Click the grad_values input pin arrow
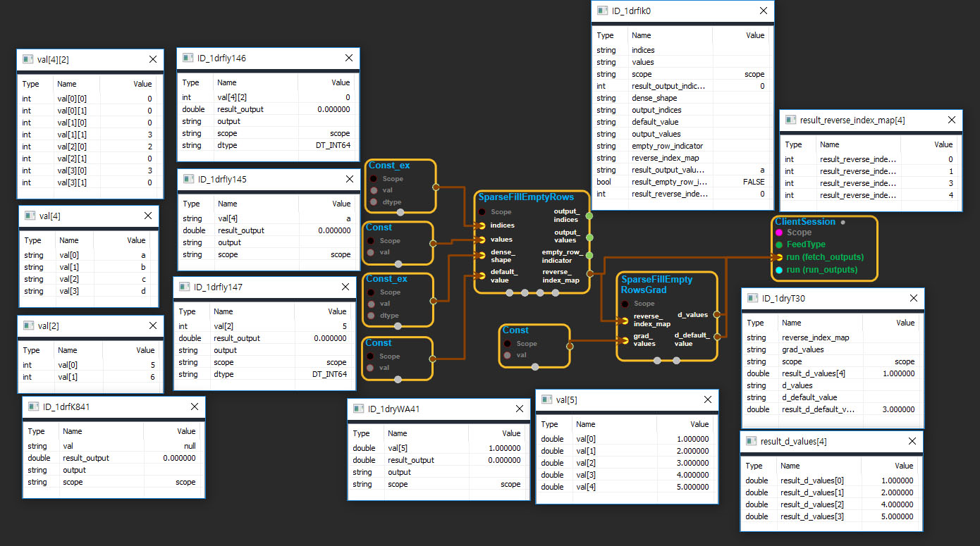 pyautogui.click(x=623, y=341)
